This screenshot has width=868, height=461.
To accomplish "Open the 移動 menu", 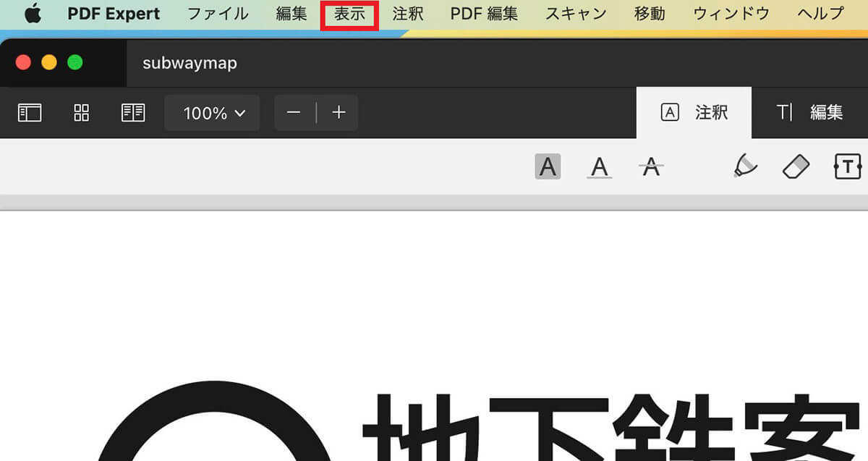I will point(650,14).
